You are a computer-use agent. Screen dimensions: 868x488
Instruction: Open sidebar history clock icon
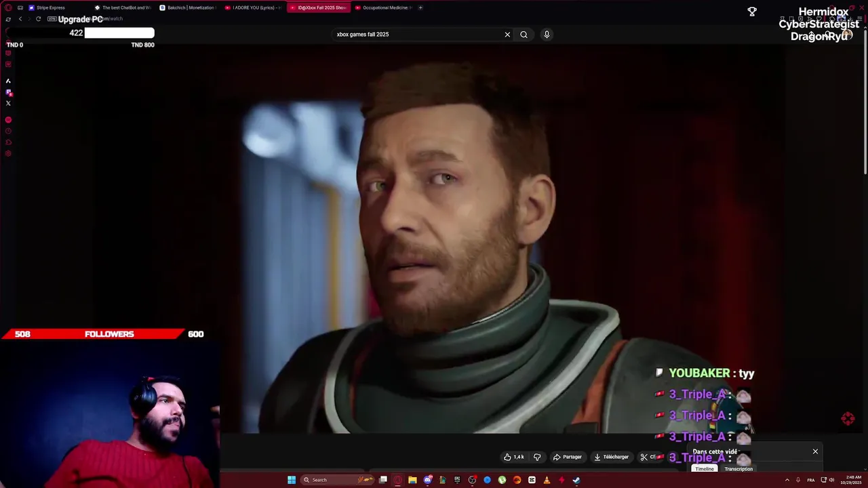click(8, 131)
